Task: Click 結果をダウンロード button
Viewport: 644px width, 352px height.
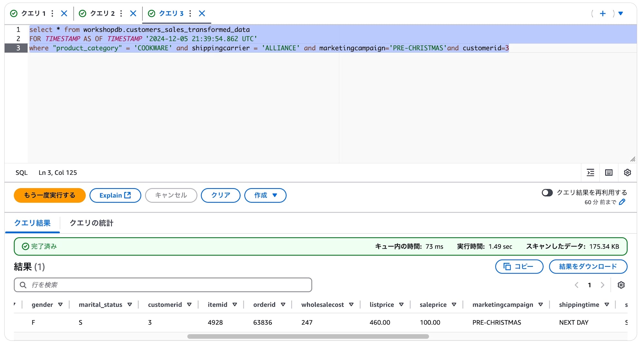Action: click(588, 266)
